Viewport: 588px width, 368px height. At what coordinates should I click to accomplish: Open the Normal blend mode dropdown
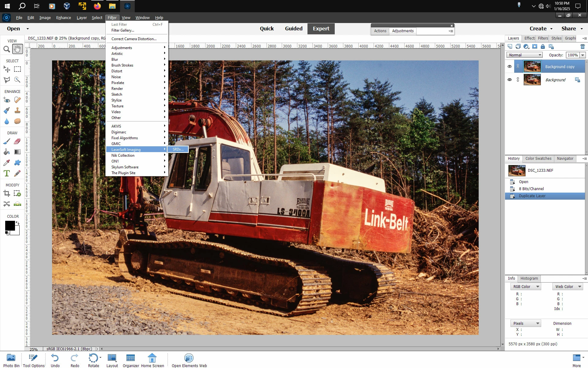[x=524, y=55]
